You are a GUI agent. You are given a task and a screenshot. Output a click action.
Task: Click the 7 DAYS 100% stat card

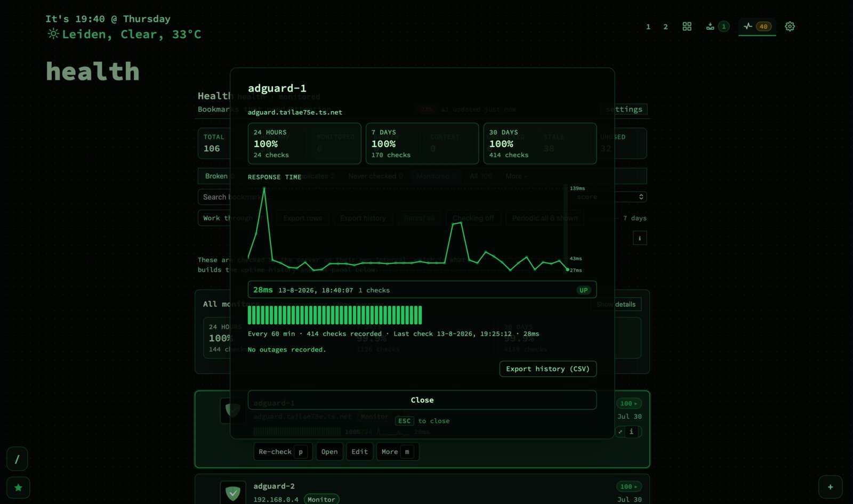422,143
